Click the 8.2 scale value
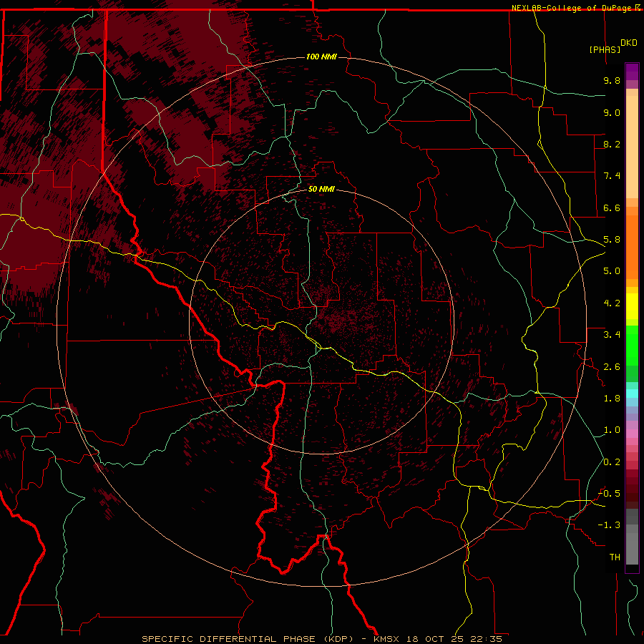644x644 pixels. [612, 144]
